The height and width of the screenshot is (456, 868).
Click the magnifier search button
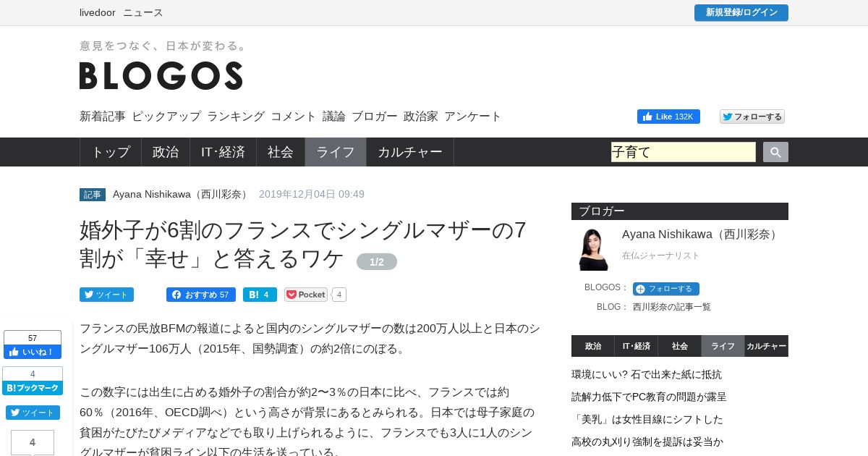[775, 152]
